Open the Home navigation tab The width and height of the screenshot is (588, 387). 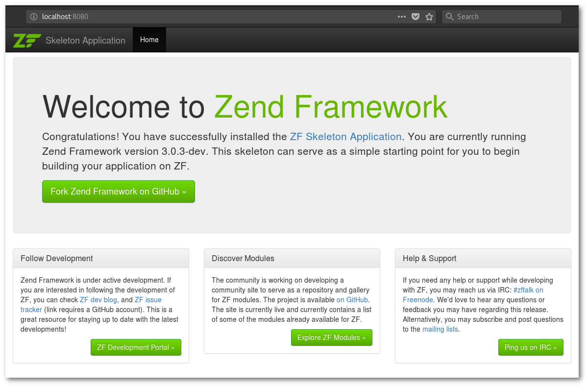pos(149,40)
